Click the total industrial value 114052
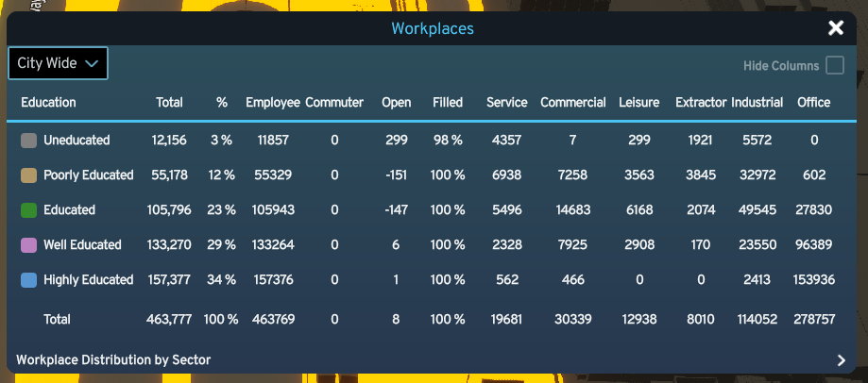Screen dimensions: 868x383 [x=757, y=320]
